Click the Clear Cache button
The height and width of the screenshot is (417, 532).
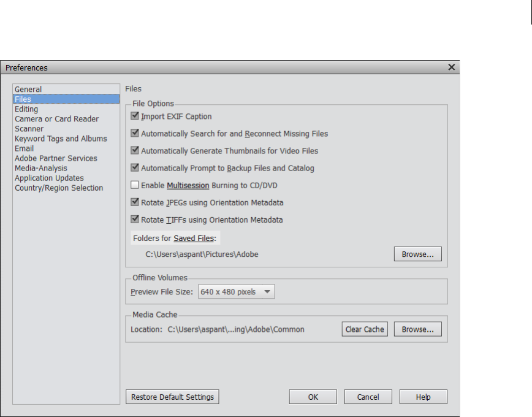pos(365,329)
